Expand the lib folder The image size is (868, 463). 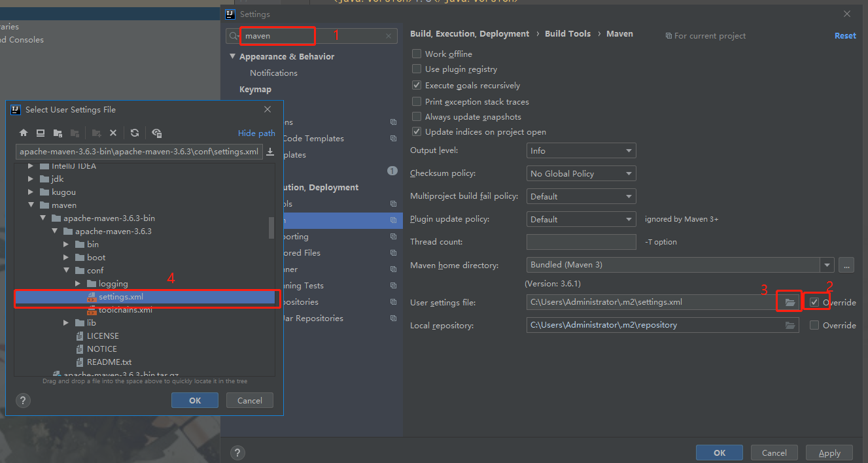(x=66, y=322)
